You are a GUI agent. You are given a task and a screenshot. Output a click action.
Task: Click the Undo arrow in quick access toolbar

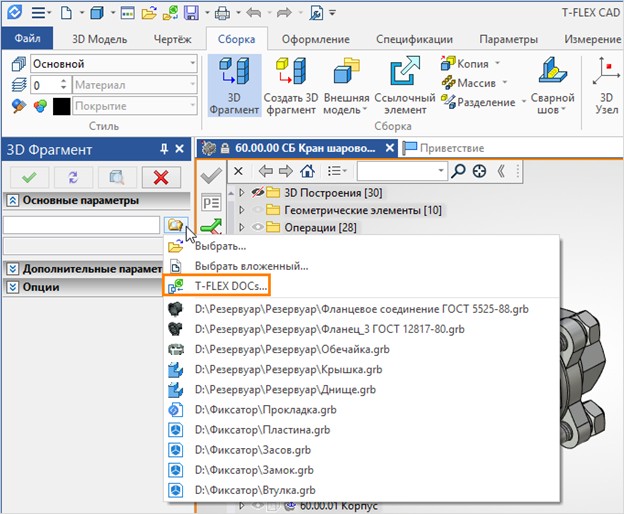tap(254, 13)
